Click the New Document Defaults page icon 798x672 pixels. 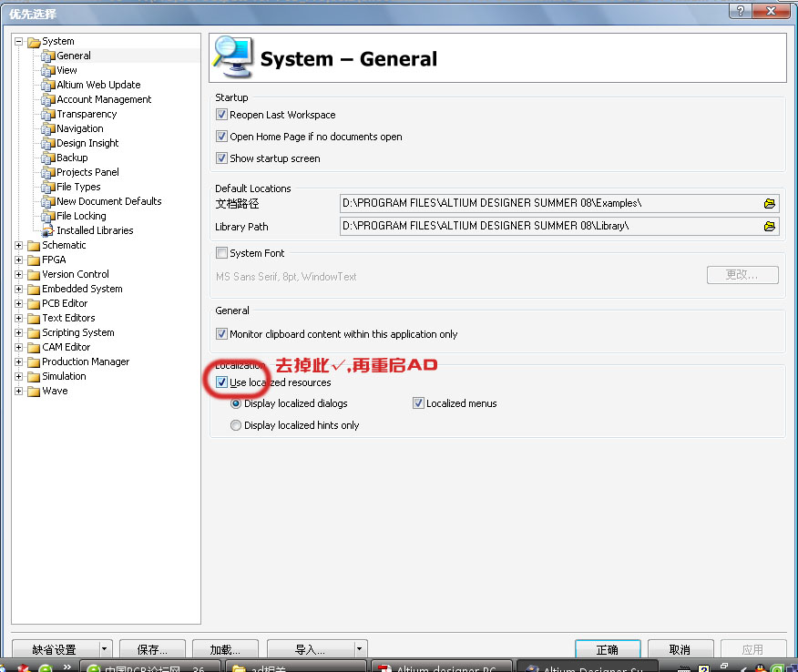48,201
